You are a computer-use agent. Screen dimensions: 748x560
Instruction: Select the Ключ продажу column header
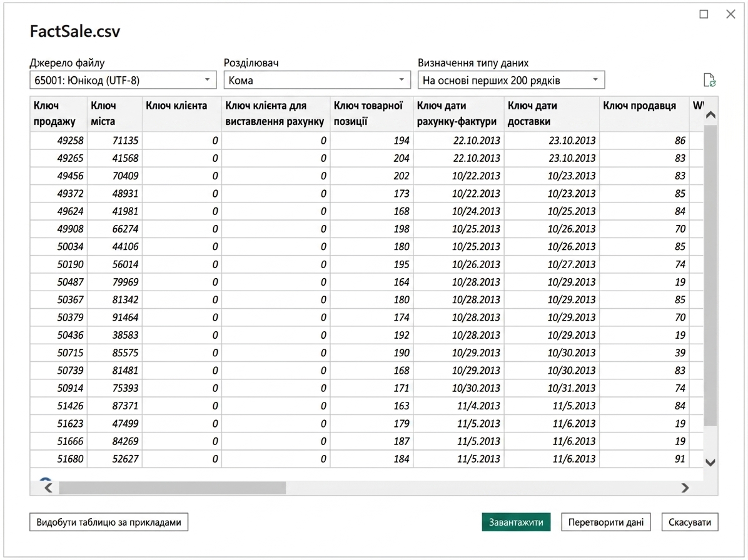click(x=59, y=113)
